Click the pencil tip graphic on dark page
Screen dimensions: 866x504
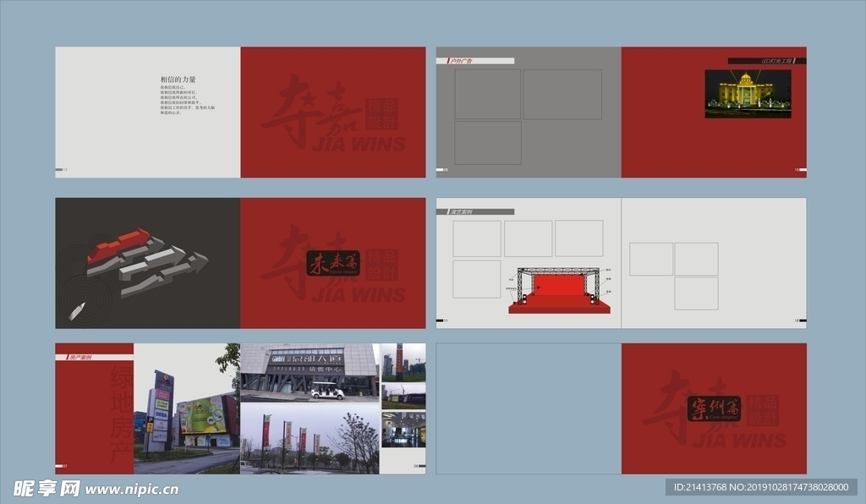pyautogui.click(x=76, y=311)
